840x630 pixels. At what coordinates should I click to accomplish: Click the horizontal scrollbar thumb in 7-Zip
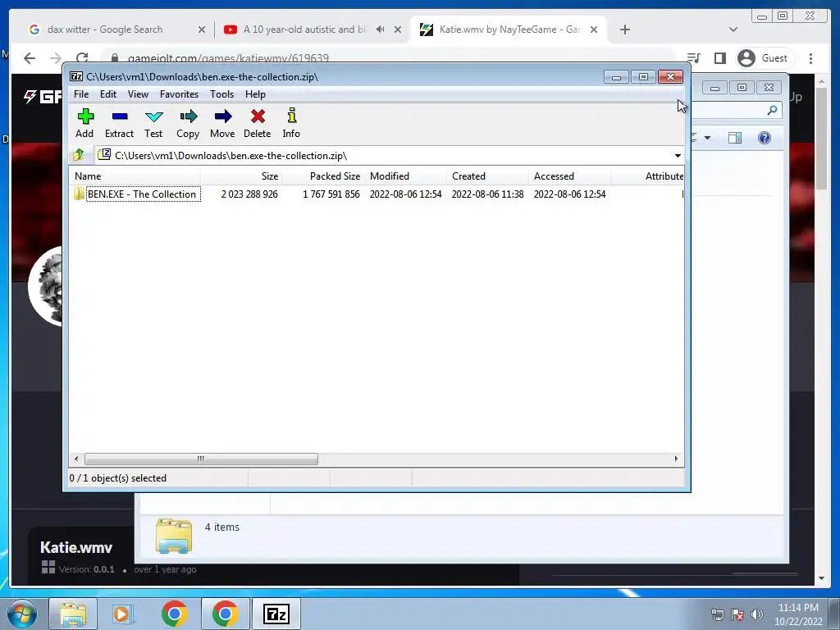[x=201, y=459]
